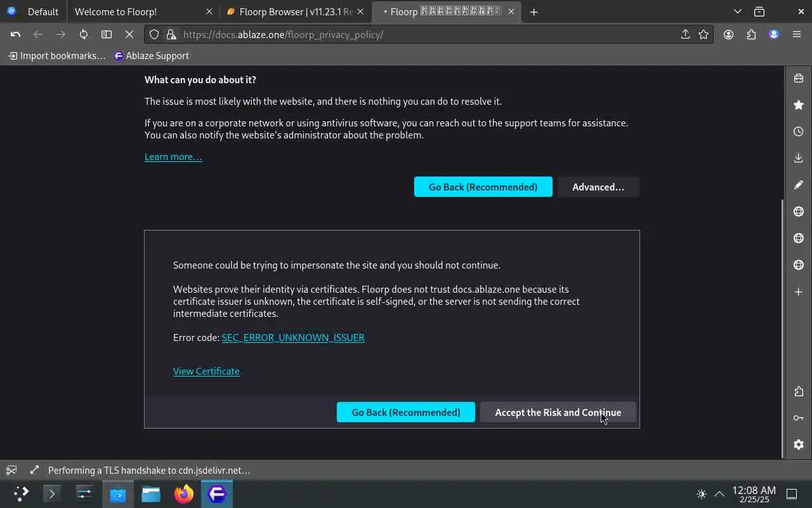Click the Advanced… button
812x508 pixels.
click(598, 187)
